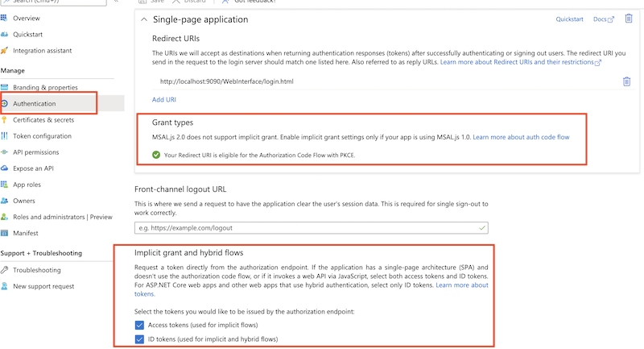Click the App roles grid icon
This screenshot has width=644, height=349.
[x=4, y=185]
